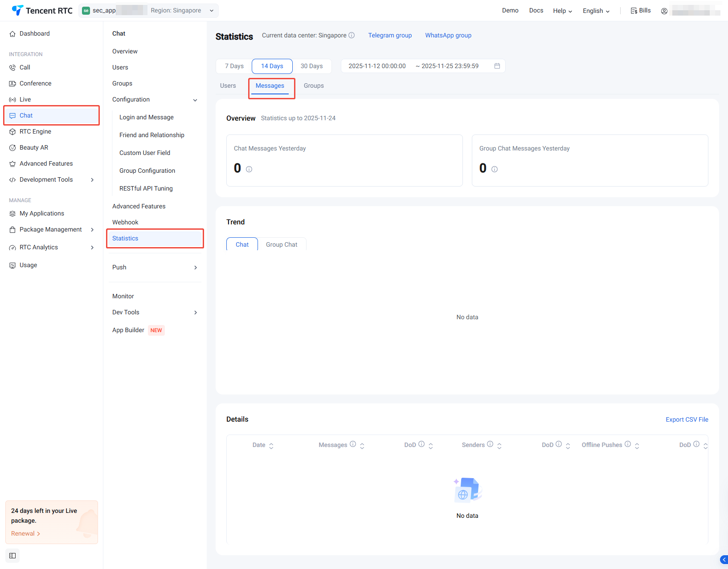Click the Tencent RTC logo
This screenshot has width=728, height=569.
[x=42, y=10]
